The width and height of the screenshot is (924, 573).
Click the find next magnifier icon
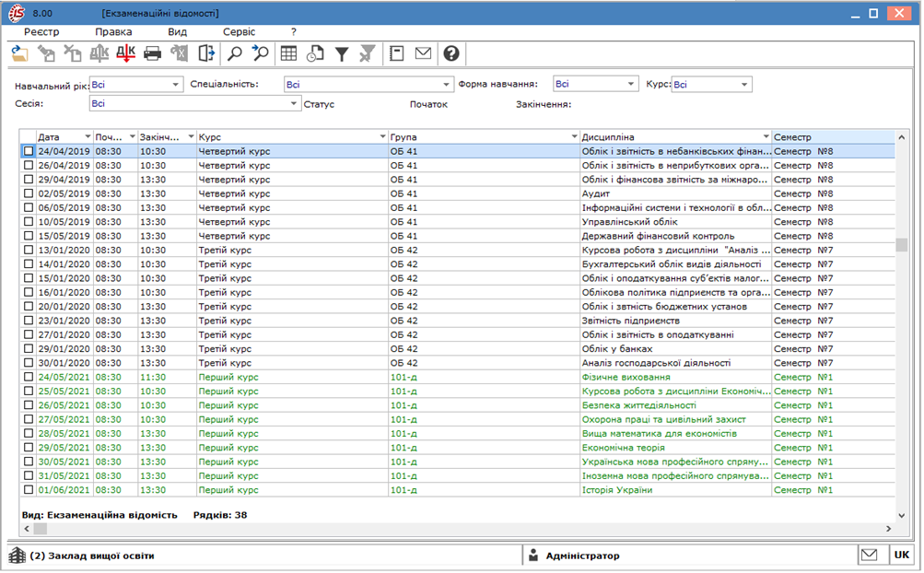pyautogui.click(x=260, y=53)
